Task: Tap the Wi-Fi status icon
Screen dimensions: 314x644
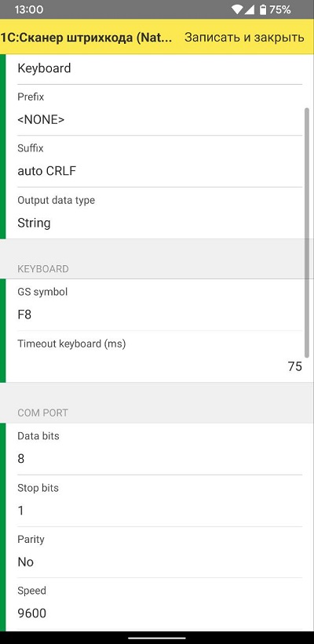Action: pos(238,9)
